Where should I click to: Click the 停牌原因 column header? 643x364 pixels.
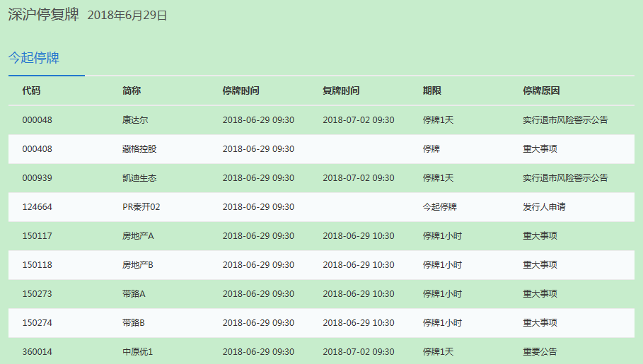541,90
